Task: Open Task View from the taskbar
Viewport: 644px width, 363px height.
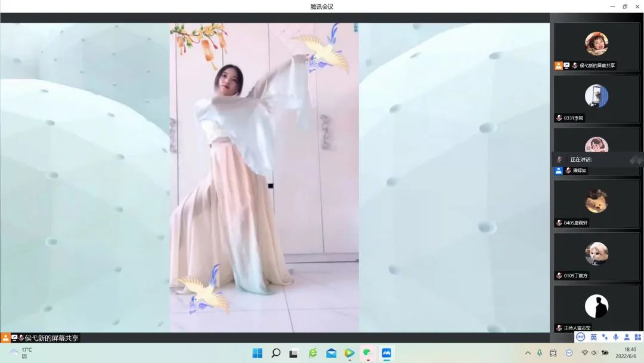Action: [293, 353]
